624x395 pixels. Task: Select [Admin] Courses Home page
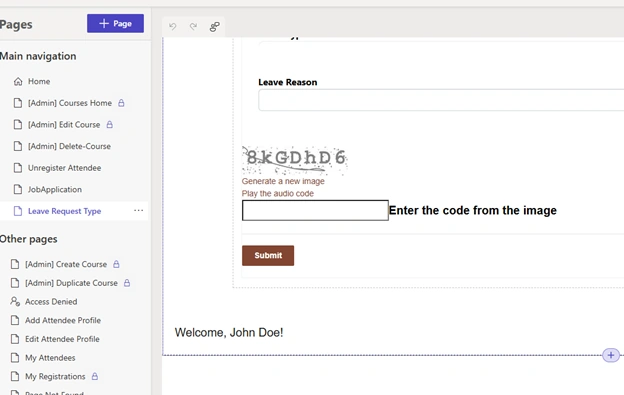(x=70, y=103)
